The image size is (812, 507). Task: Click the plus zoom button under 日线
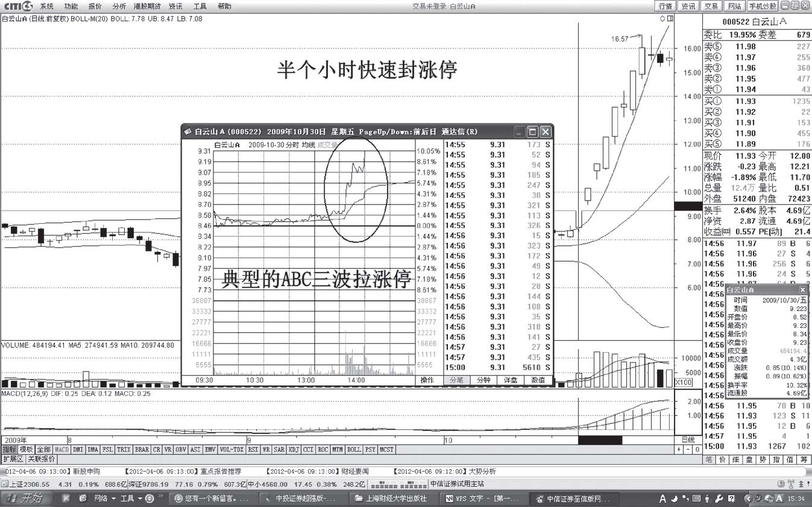[679, 449]
